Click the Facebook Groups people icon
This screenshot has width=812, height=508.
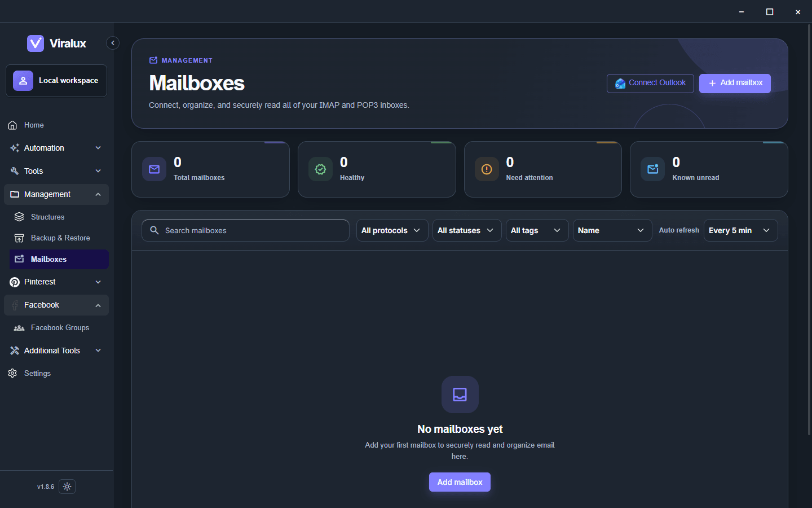coord(19,328)
